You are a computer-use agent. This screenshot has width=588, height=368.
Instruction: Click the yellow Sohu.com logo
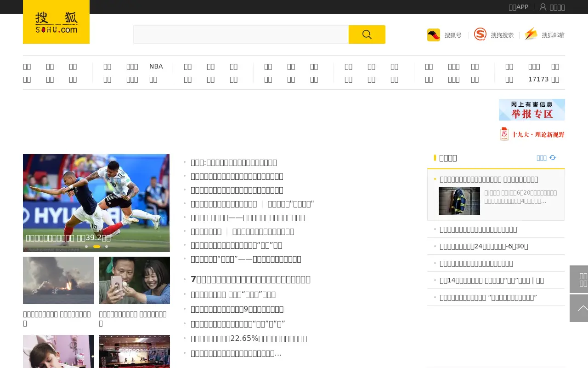[56, 22]
